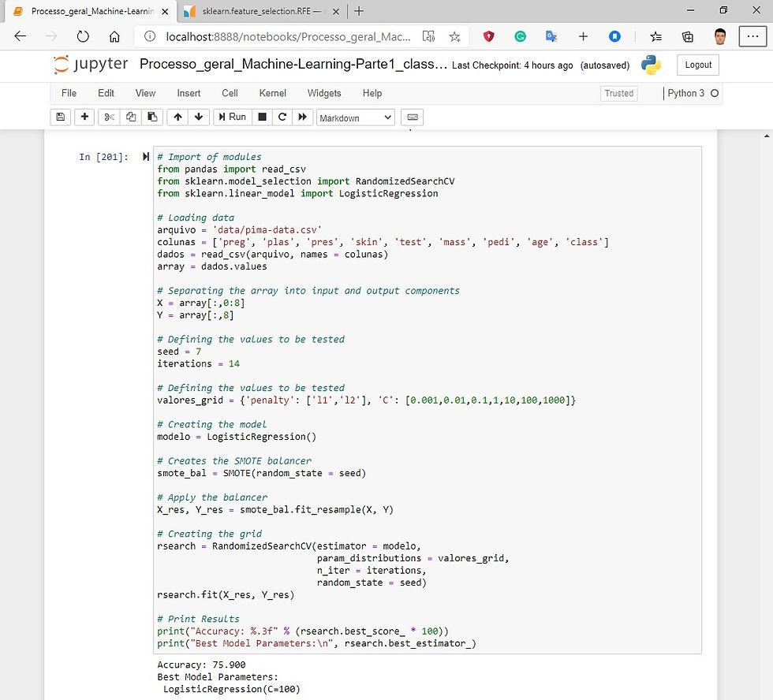This screenshot has width=773, height=700.
Task: Interrupt the kernel with the stop icon
Action: pos(262,117)
